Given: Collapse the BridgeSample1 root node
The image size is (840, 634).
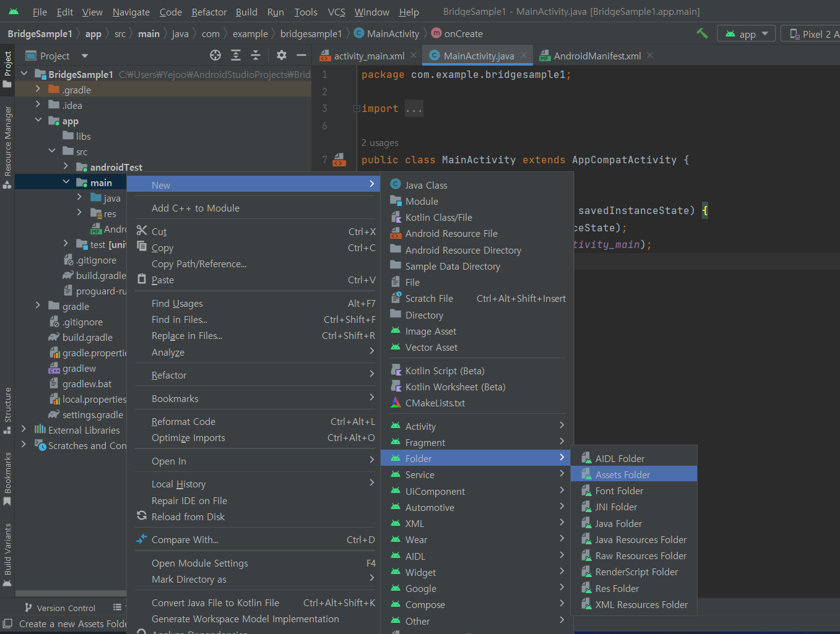Looking at the screenshot, I should (x=24, y=74).
